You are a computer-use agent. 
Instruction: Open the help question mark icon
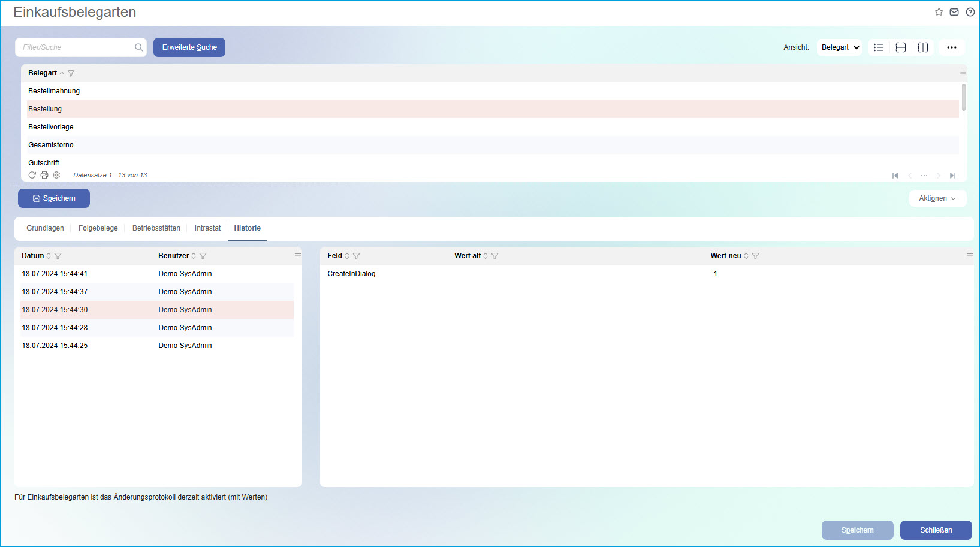970,12
